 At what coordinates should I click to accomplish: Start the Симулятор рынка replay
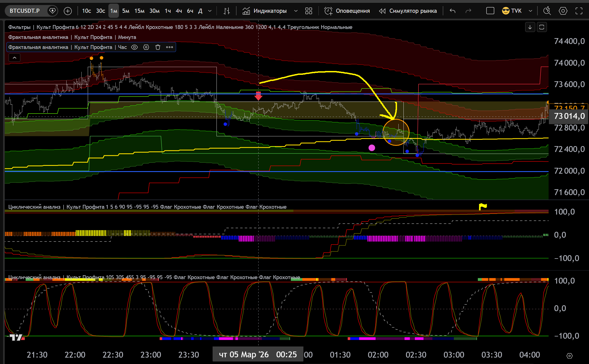(408, 11)
